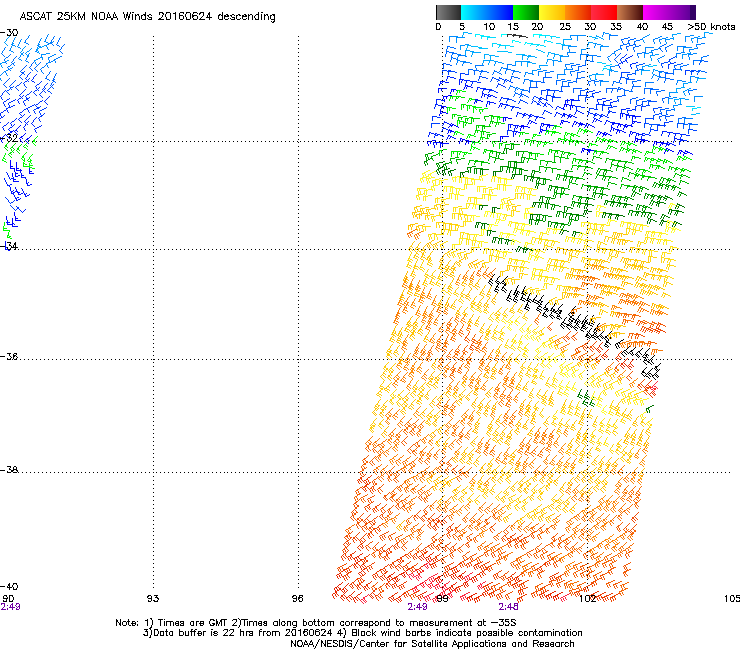
Task: Pick the red 30-35 knots legend segment
Action: 604,12
